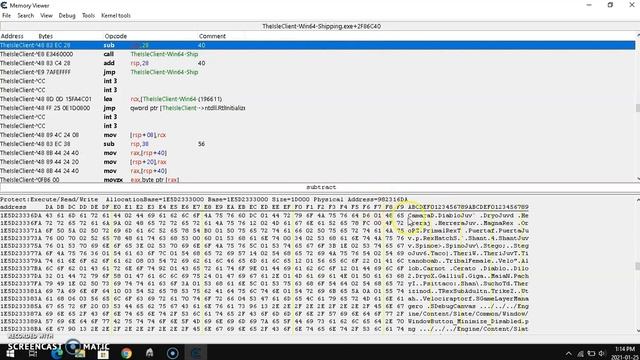The width and height of the screenshot is (640, 360).
Task: Click the hex view scroll up arrow
Action: pyautogui.click(x=638, y=200)
